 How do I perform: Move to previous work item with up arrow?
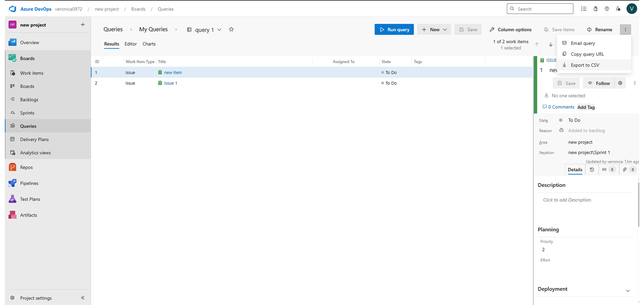(536, 45)
